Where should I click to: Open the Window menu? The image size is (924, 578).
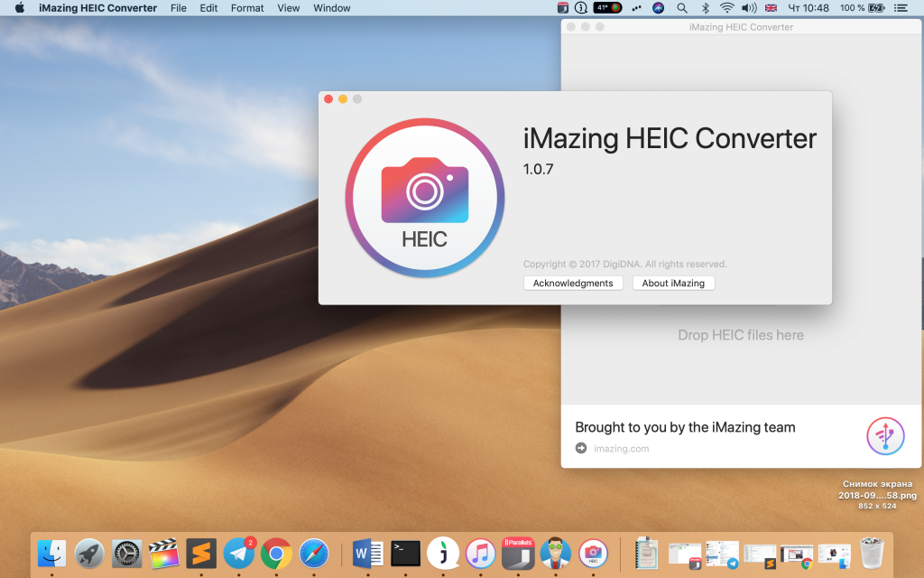click(x=332, y=8)
